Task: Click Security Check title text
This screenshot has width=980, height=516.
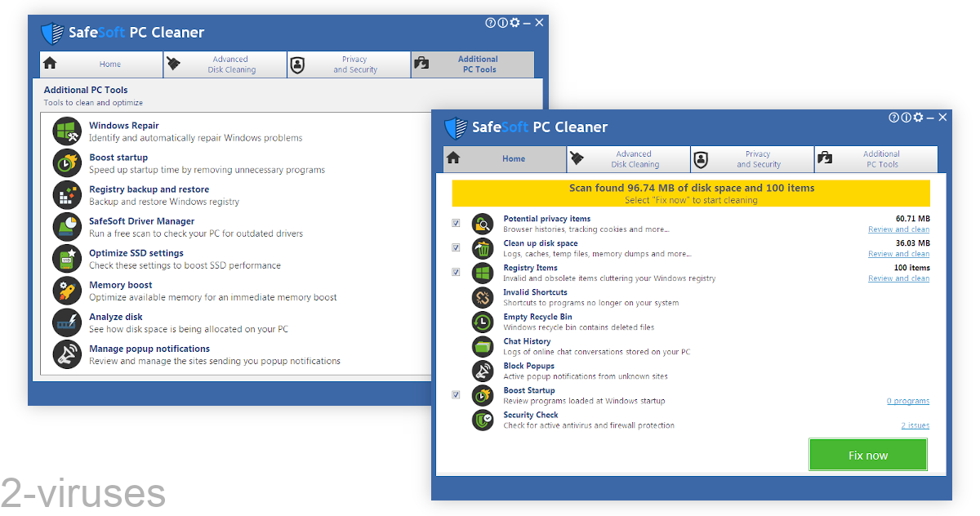Action: pos(532,415)
